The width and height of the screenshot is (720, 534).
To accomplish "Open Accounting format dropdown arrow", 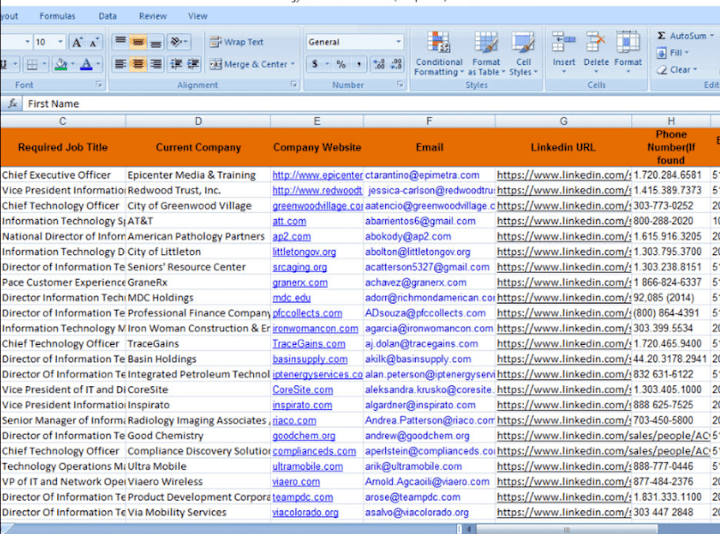I will pyautogui.click(x=327, y=64).
